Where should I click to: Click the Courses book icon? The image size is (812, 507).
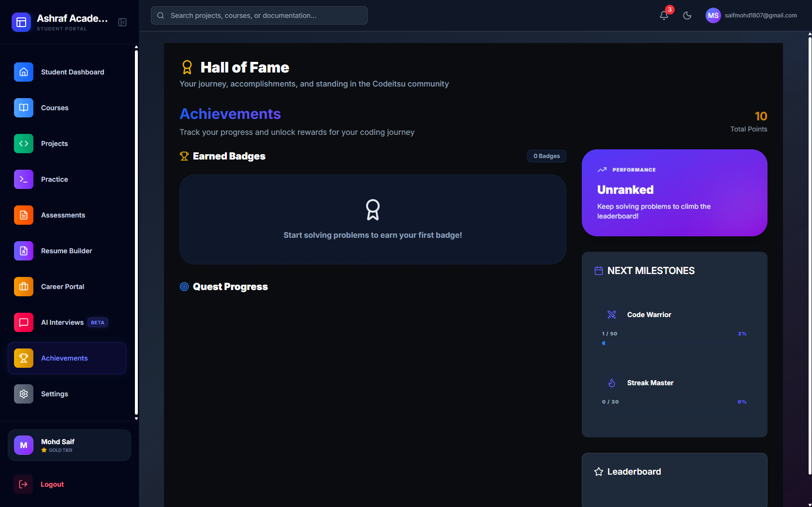(x=24, y=108)
